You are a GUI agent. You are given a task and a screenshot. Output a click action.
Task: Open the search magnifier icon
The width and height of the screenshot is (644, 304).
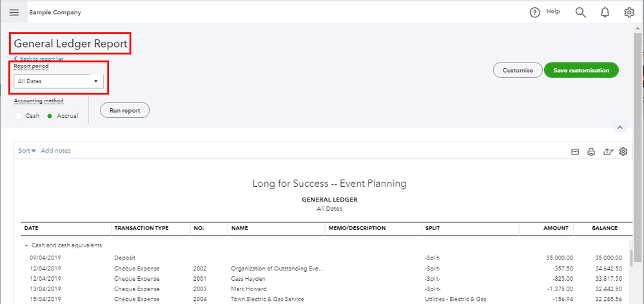click(580, 12)
